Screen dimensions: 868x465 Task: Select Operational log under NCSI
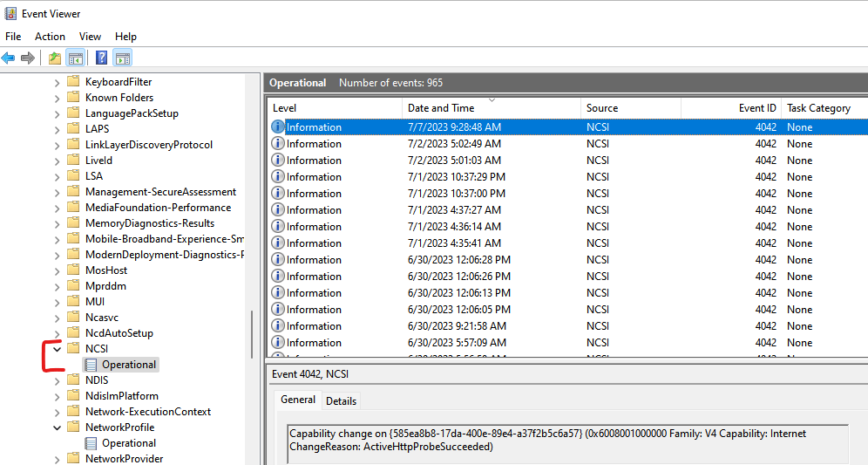pyautogui.click(x=128, y=365)
